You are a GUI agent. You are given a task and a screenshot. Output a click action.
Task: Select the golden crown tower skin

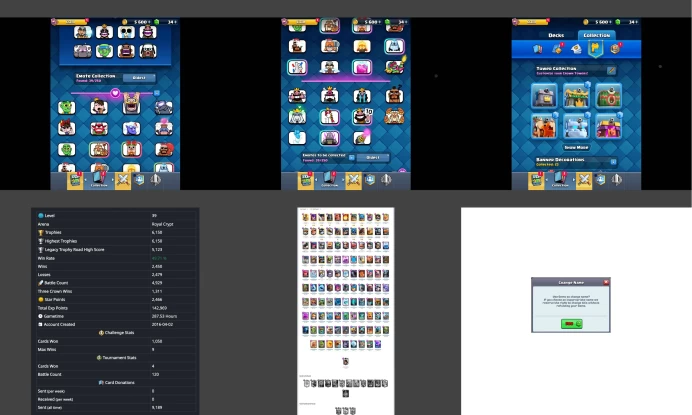[x=576, y=95]
